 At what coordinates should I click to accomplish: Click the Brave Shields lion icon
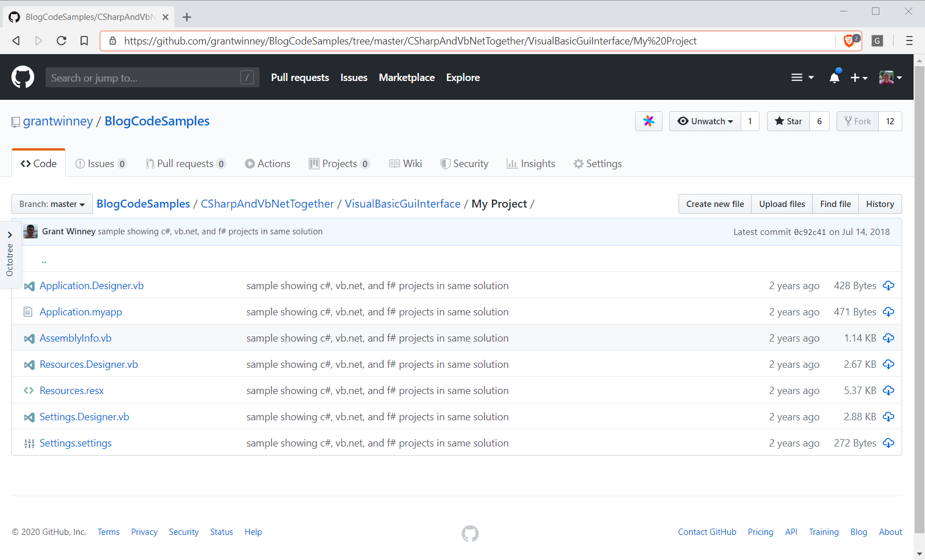849,40
